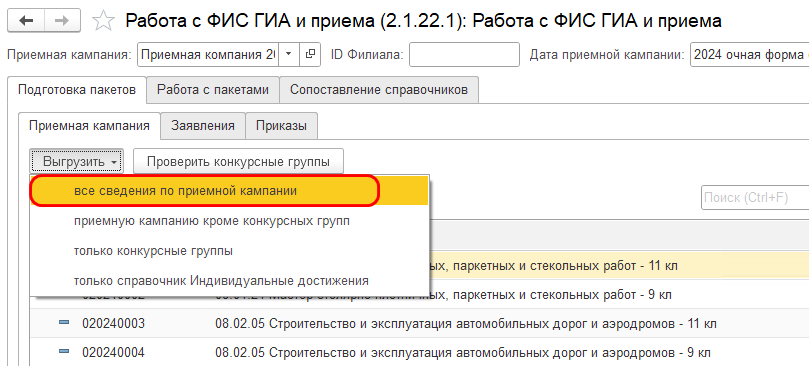Open the Приказы tab
Screen dimensions: 809x366
pyautogui.click(x=281, y=125)
